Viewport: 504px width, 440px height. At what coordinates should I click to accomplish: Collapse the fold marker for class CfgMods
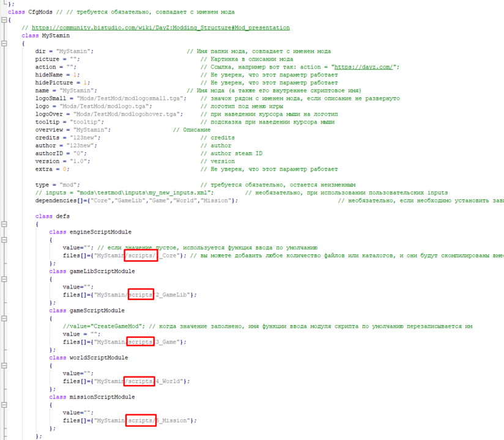[4, 20]
